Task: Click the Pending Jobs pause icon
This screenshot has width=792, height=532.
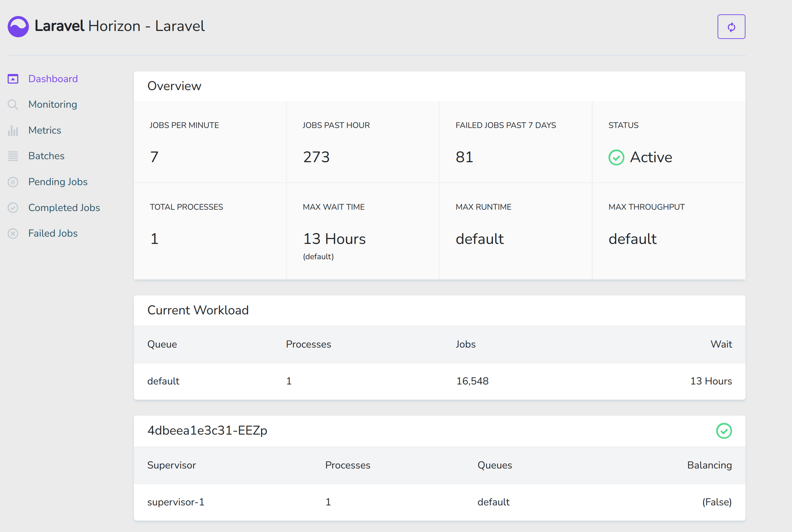Action: click(x=13, y=182)
